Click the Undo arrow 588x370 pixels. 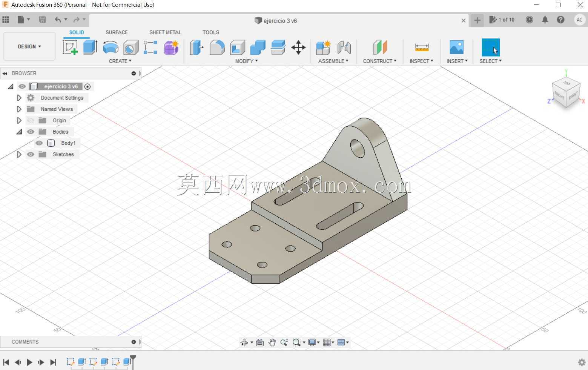click(x=58, y=20)
